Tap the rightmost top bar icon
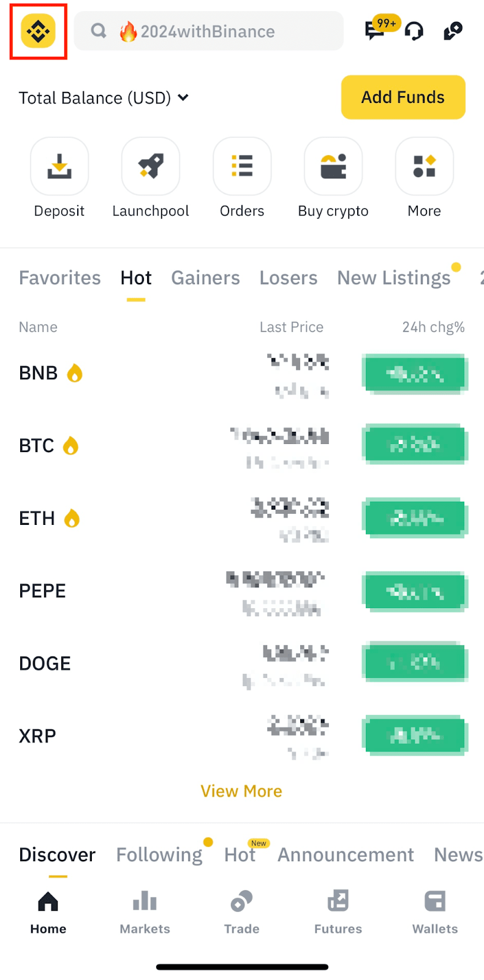 click(453, 31)
